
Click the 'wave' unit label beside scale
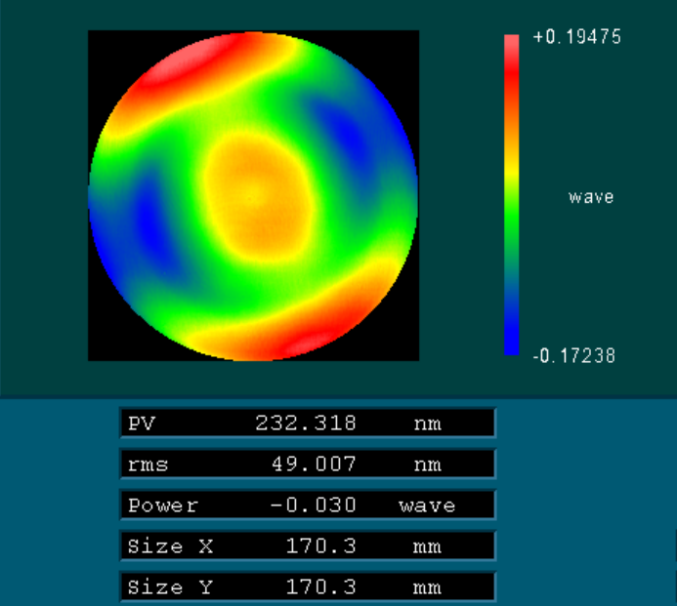point(591,197)
